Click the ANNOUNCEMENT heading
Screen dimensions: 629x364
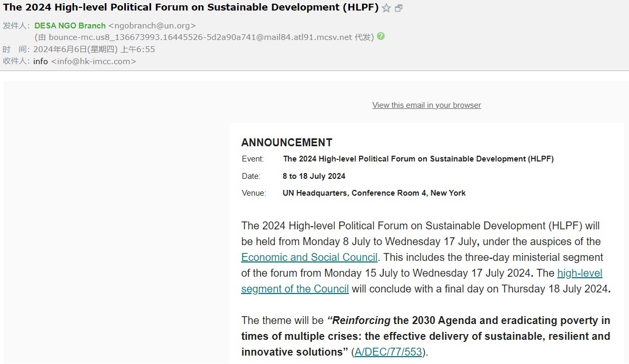[x=287, y=143]
